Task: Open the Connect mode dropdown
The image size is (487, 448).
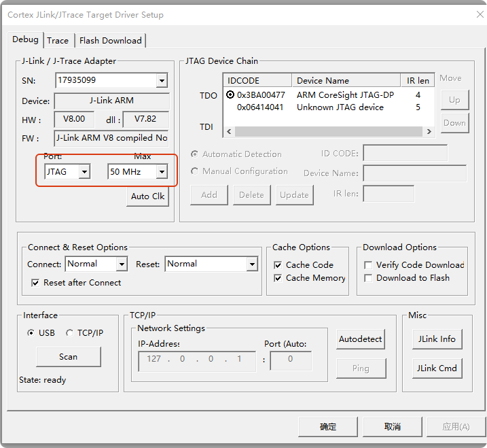Action: coord(122,264)
